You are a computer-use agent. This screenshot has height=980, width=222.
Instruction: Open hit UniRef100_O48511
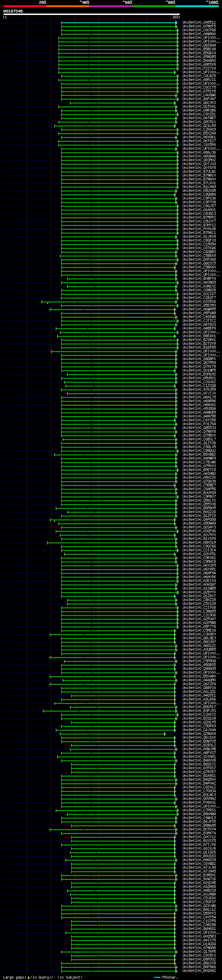click(199, 23)
